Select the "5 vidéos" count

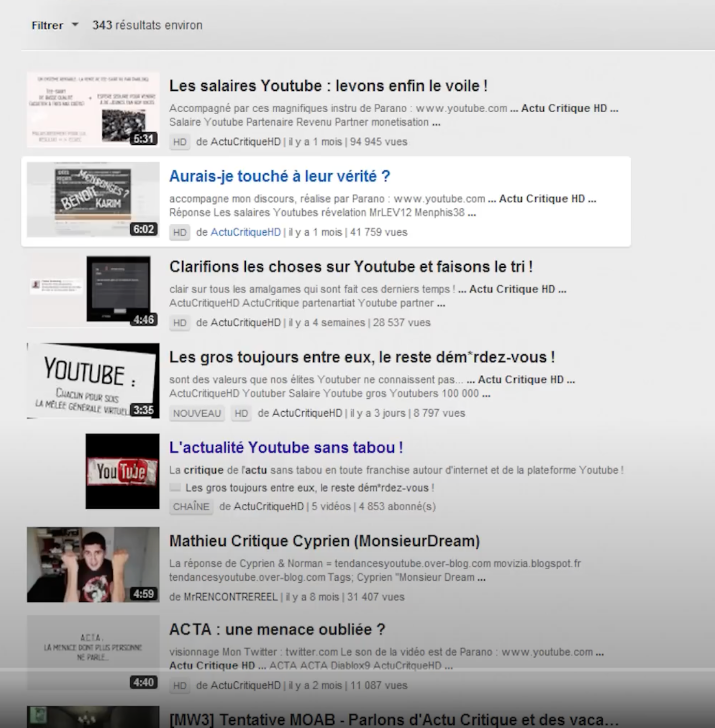[331, 507]
